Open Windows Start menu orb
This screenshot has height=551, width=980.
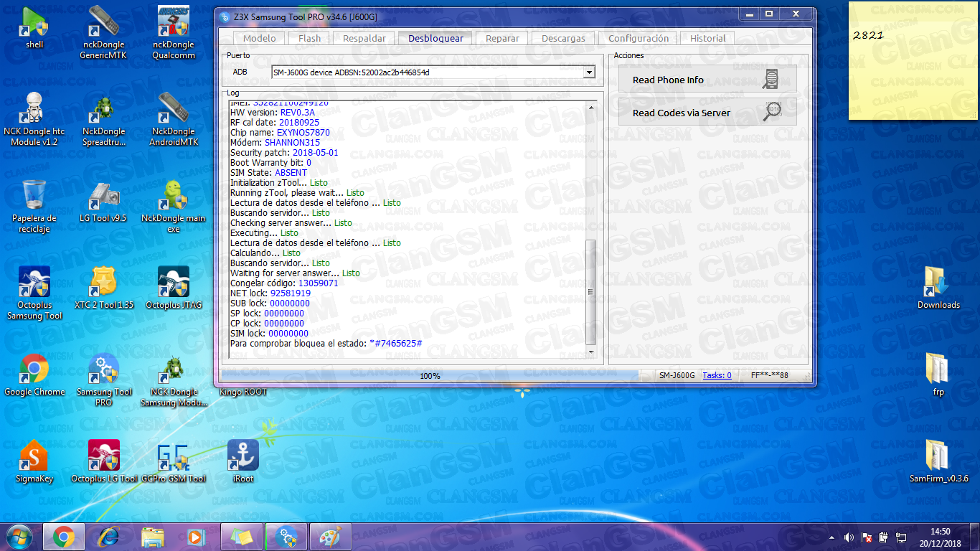[19, 537]
